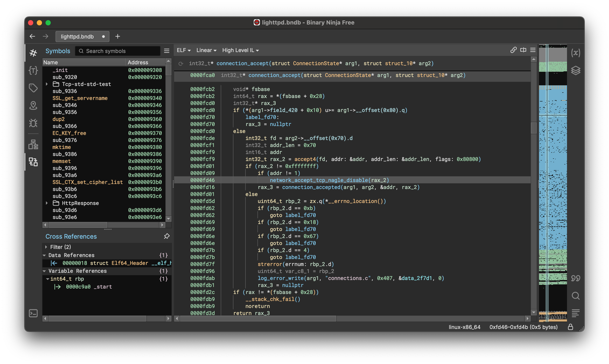This screenshot has height=364, width=609.
Task: Toggle the sync link icon
Action: pyautogui.click(x=513, y=50)
